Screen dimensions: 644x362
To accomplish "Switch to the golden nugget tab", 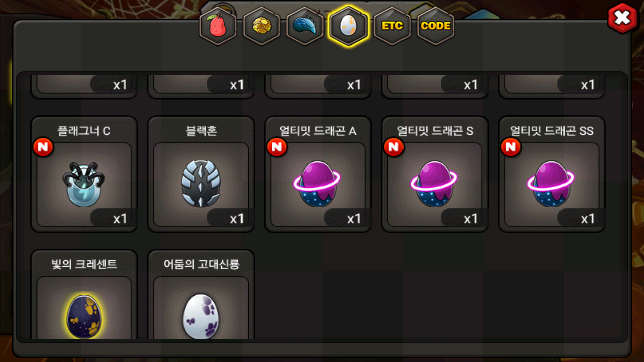I will point(261,26).
